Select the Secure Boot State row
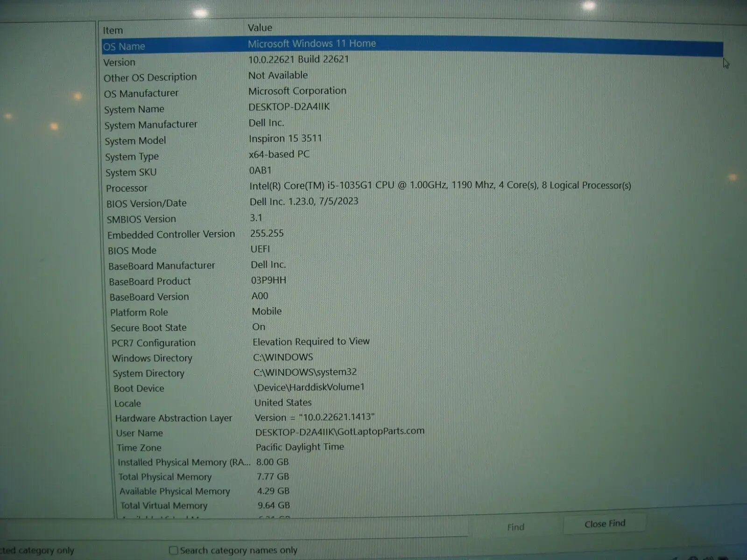The width and height of the screenshot is (747, 560). pyautogui.click(x=149, y=328)
